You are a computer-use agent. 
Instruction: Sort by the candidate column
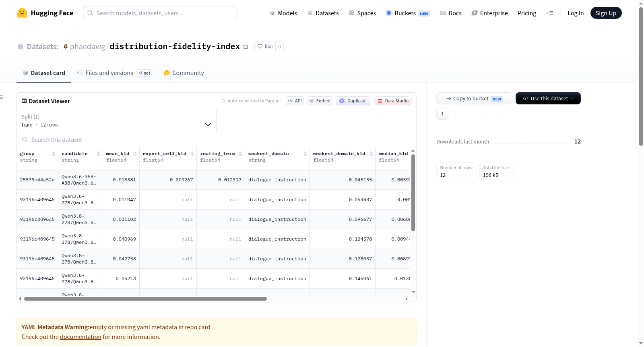(x=98, y=154)
